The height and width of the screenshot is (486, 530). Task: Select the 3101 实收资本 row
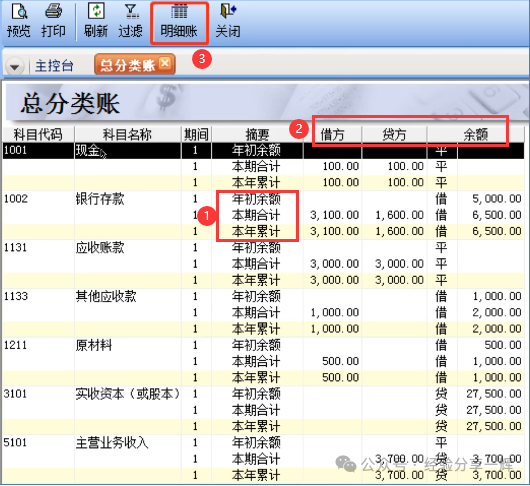coord(264,394)
